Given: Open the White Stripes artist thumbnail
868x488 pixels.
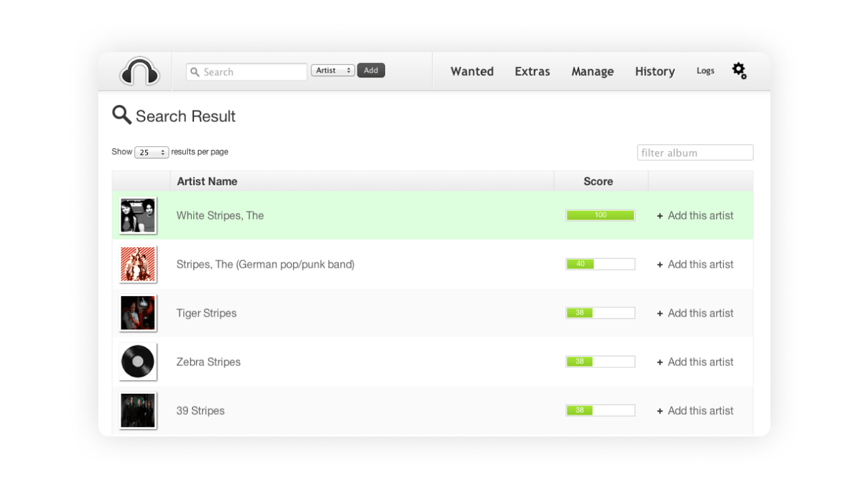Looking at the screenshot, I should click(x=138, y=216).
